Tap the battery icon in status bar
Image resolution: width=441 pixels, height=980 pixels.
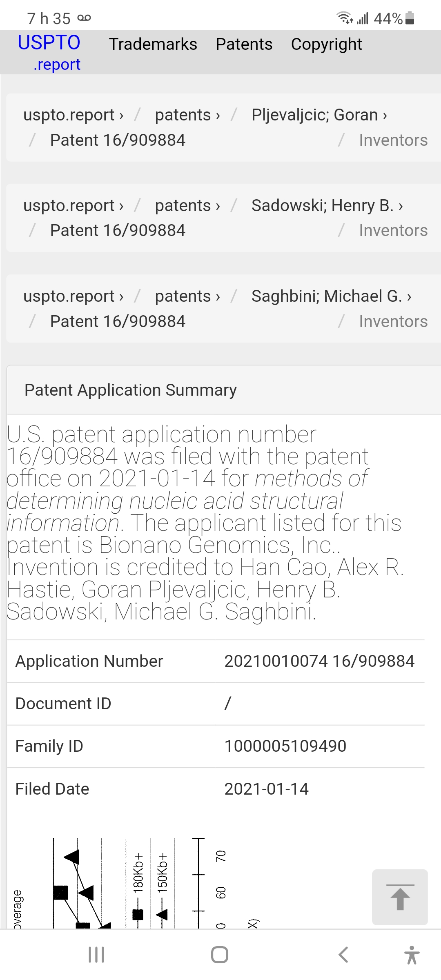click(410, 18)
